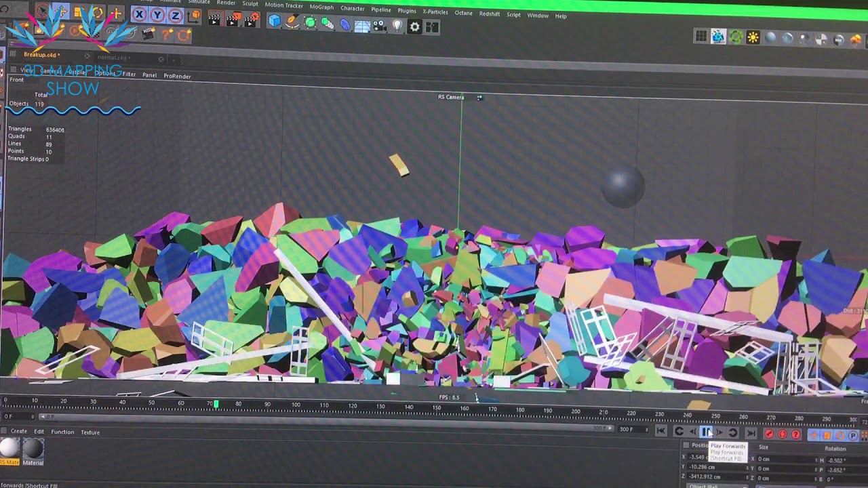Click the dark layout icon after gear
Screen dimensions: 868x488
tap(432, 27)
